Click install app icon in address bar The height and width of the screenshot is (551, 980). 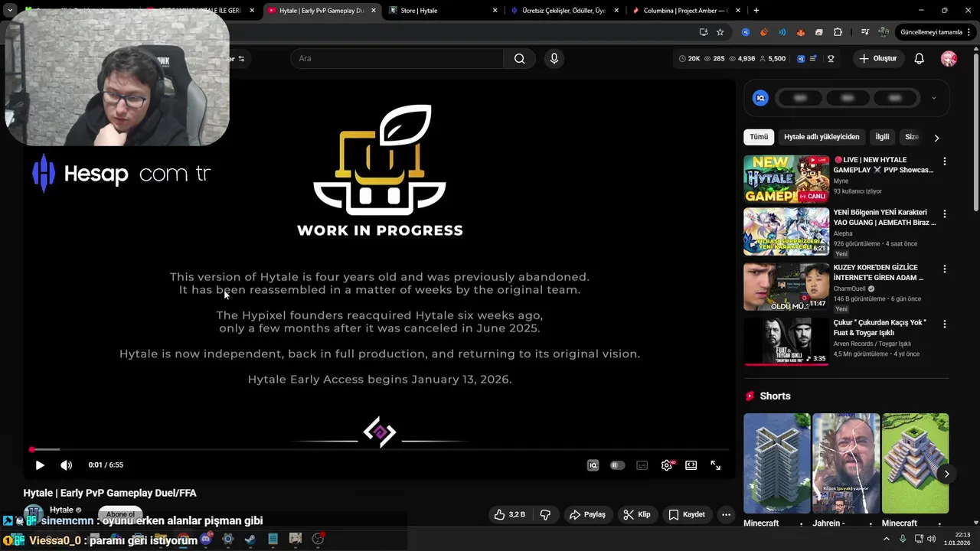pyautogui.click(x=704, y=32)
